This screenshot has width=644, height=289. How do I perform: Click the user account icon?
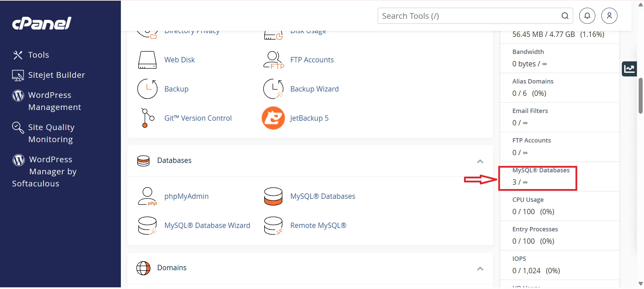[609, 16]
